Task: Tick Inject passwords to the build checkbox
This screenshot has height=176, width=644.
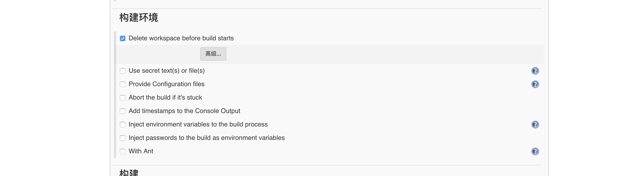Action: (122, 138)
